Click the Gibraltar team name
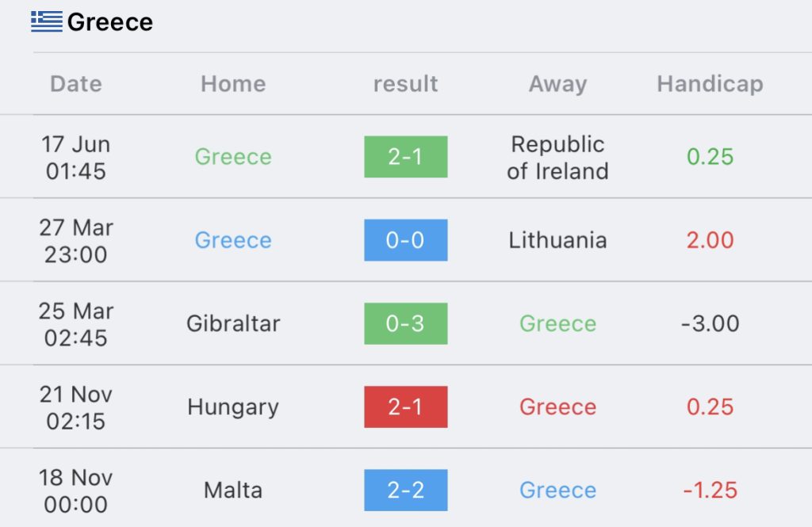Viewport: 812px width, 527px height. (233, 323)
